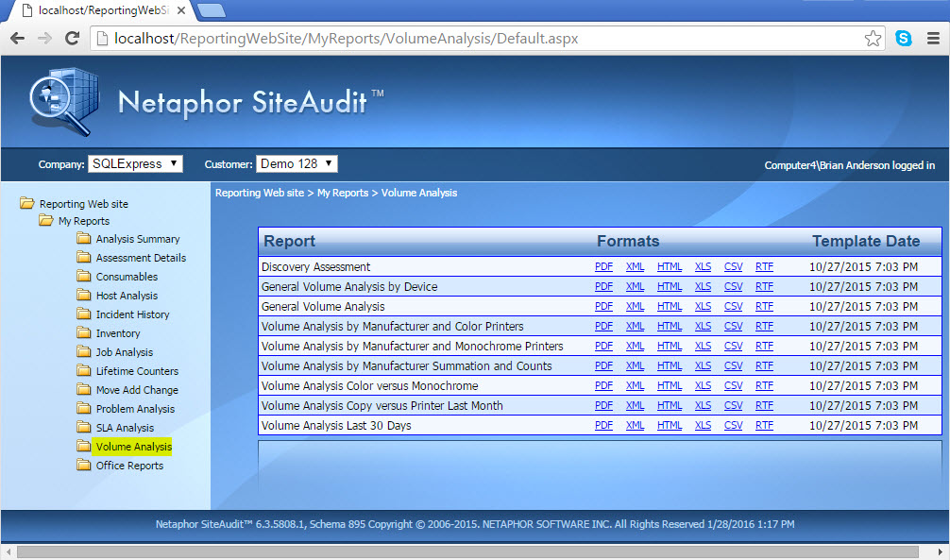
Task: Open the Skype extension icon
Action: click(x=904, y=38)
